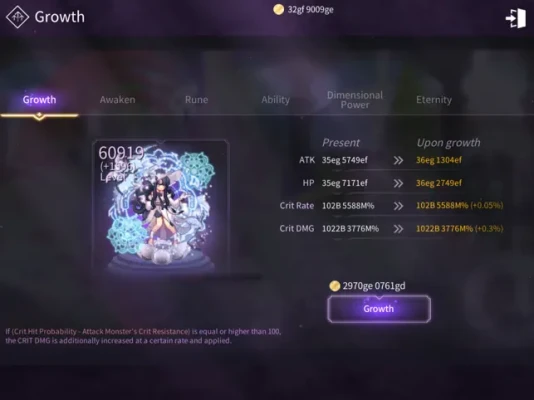Click the 32gf 9009ge gold balance

[310, 10]
